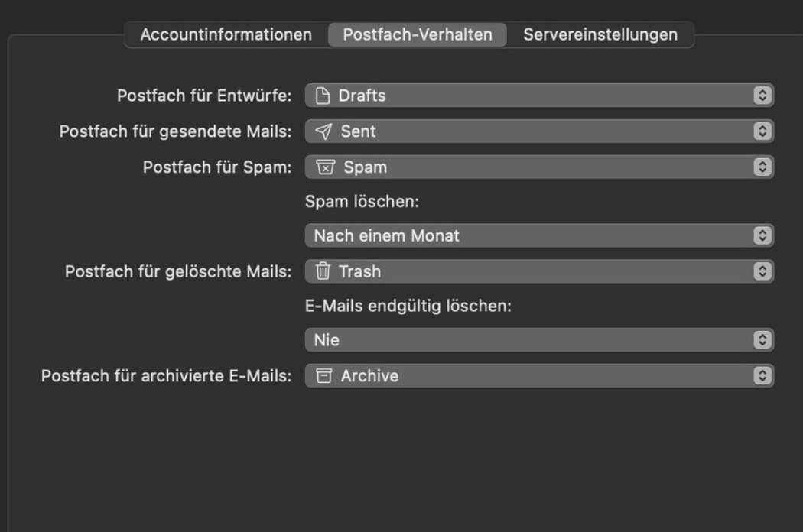Click the stepper arrows on Trash popup

pos(760,271)
